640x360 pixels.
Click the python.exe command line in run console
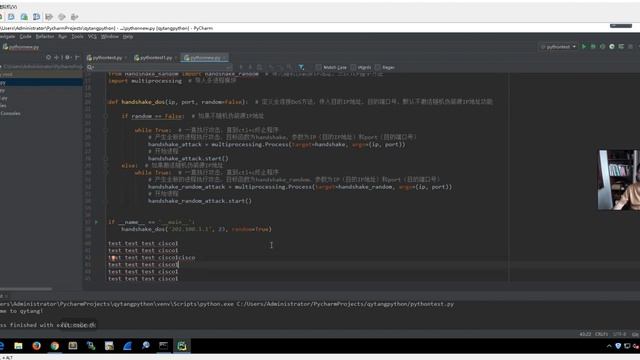[227, 304]
